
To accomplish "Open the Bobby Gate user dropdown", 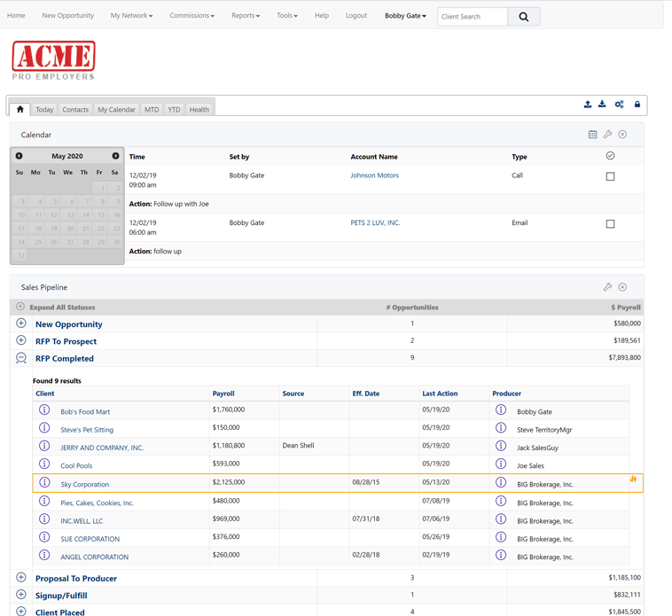I will (405, 16).
